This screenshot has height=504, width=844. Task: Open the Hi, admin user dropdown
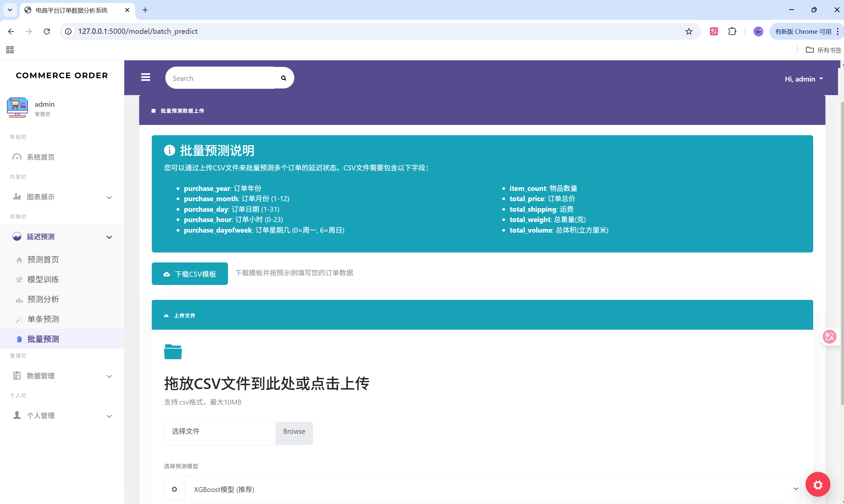pyautogui.click(x=803, y=79)
